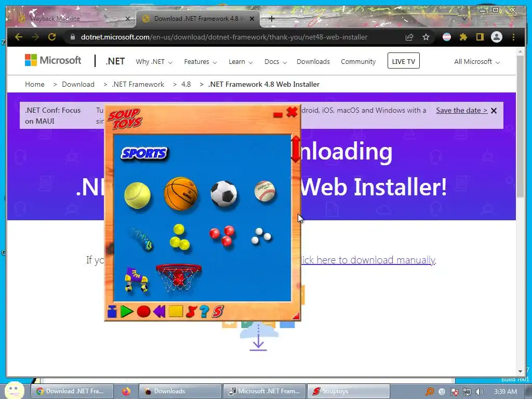This screenshot has height=399, width=532.
Task: Select the three white balls toy
Action: pyautogui.click(x=261, y=236)
